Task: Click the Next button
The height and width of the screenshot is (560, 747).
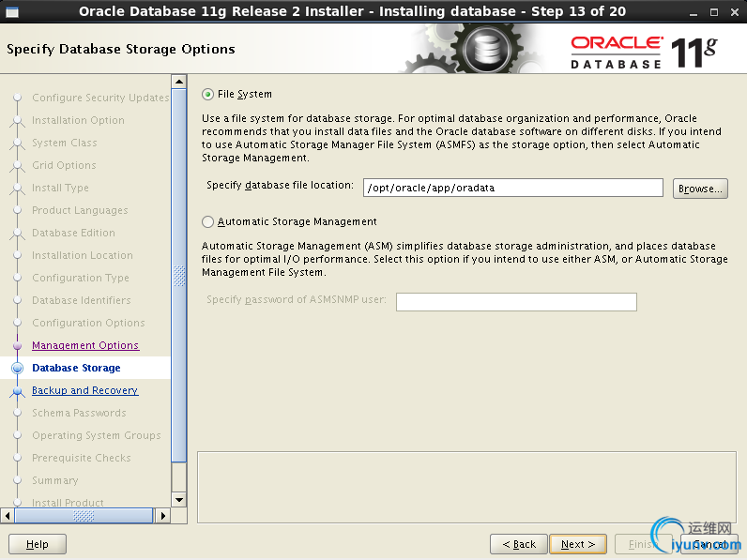Action: 578,544
